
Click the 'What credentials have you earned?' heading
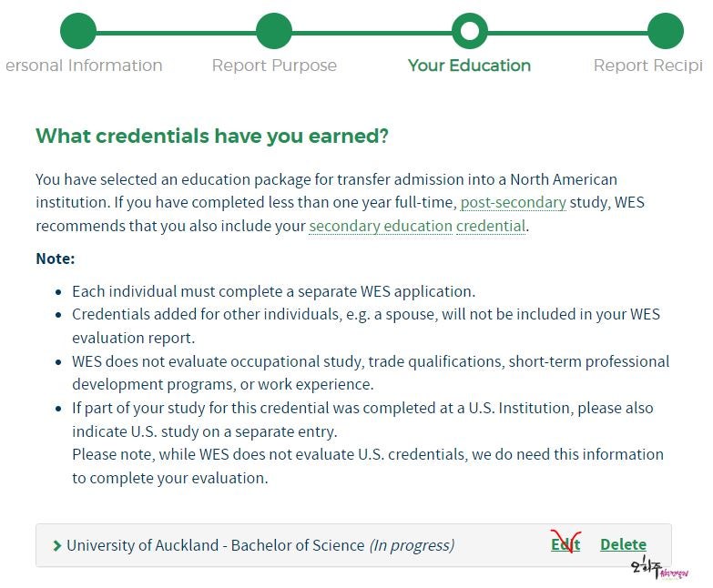(x=212, y=137)
